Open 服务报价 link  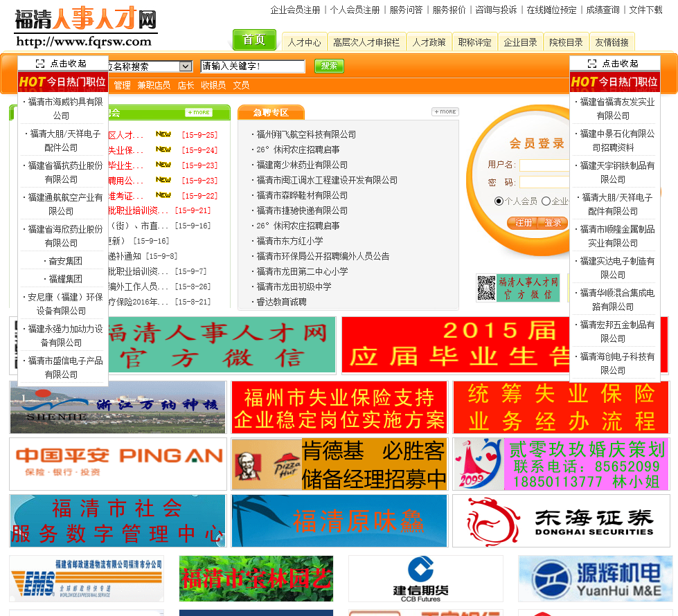click(449, 10)
